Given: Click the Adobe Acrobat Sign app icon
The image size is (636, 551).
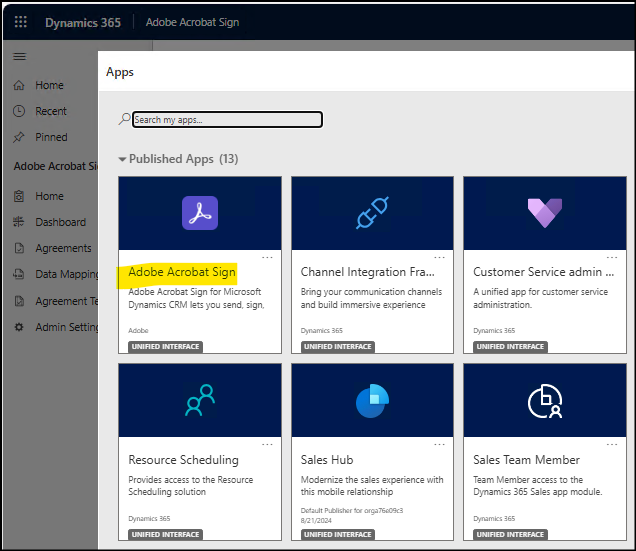Looking at the screenshot, I should tap(200, 213).
